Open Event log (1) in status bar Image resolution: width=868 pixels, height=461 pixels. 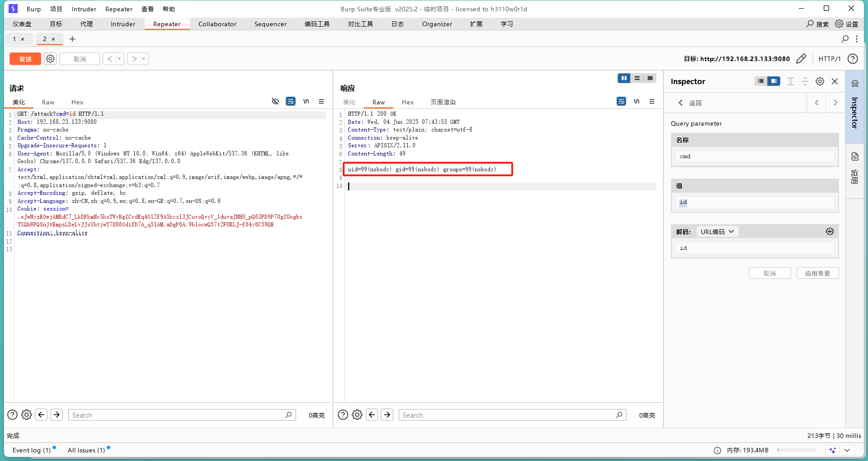tap(32, 450)
